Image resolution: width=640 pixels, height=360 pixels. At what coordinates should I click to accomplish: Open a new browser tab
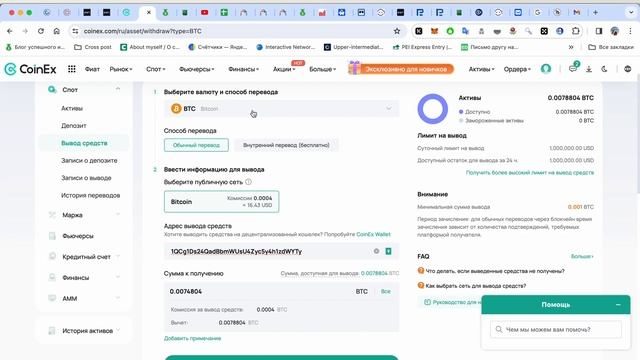[x=596, y=13]
